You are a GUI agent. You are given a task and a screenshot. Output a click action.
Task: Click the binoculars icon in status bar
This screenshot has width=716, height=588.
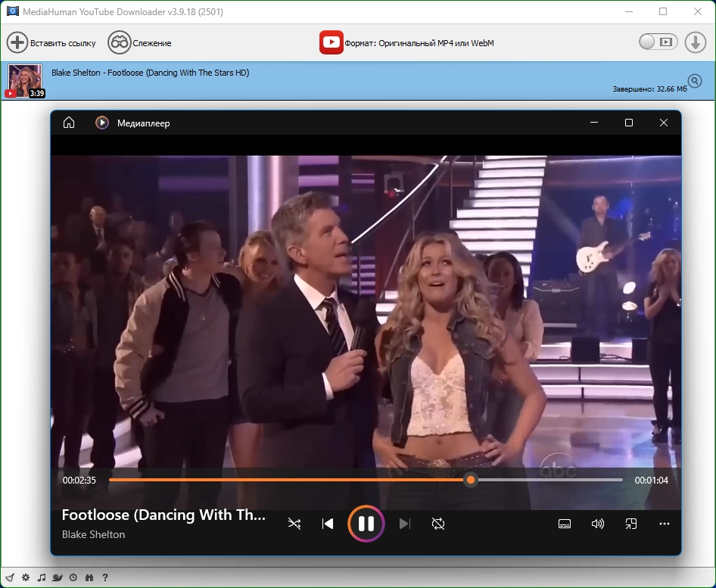click(x=89, y=577)
